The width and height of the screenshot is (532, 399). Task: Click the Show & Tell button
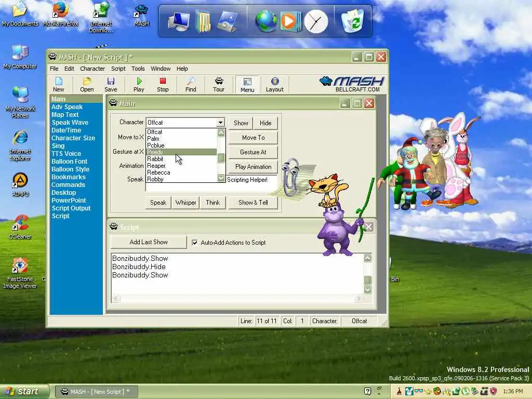click(253, 203)
